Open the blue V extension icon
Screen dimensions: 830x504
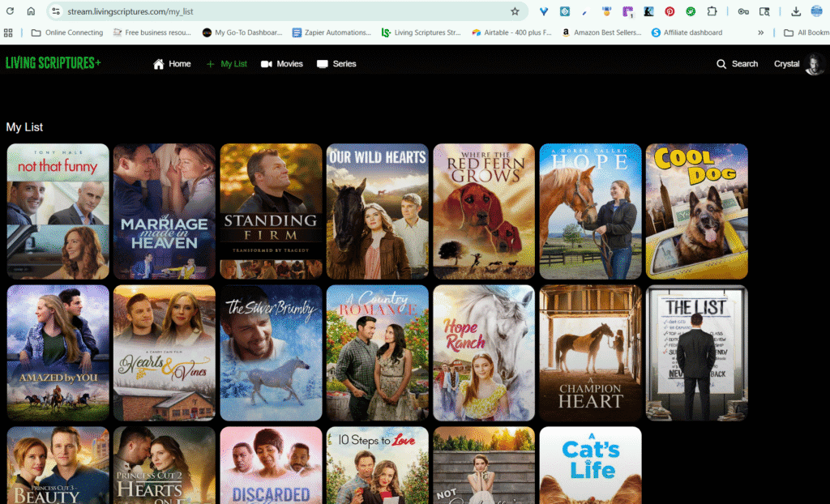pyautogui.click(x=544, y=11)
